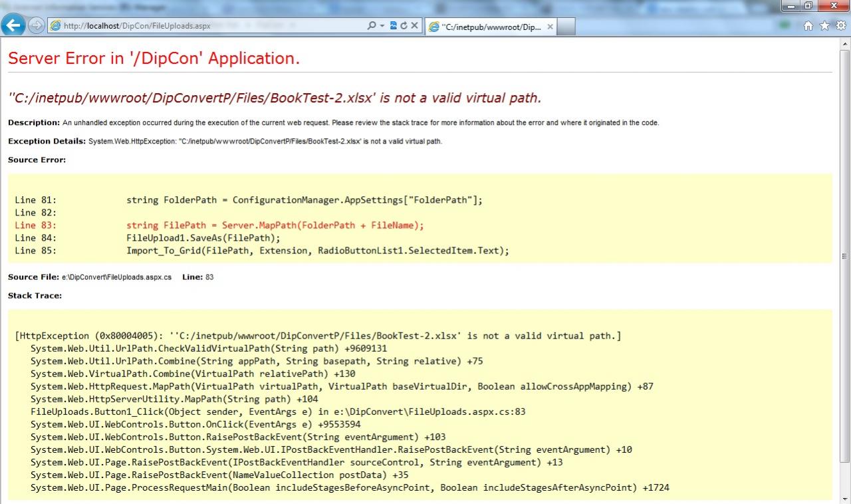The height and width of the screenshot is (504, 851).
Task: Click the vertical scrollbar up arrow
Action: 845,43
